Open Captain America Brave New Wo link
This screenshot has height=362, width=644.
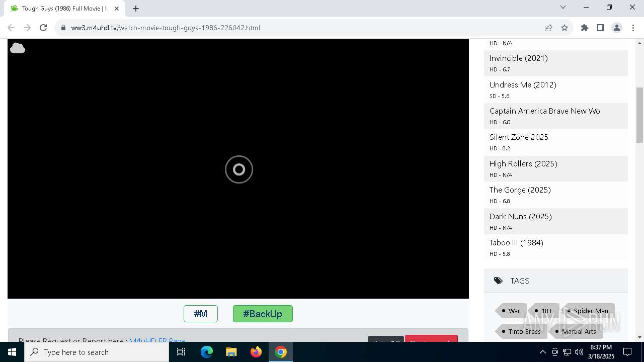(545, 111)
